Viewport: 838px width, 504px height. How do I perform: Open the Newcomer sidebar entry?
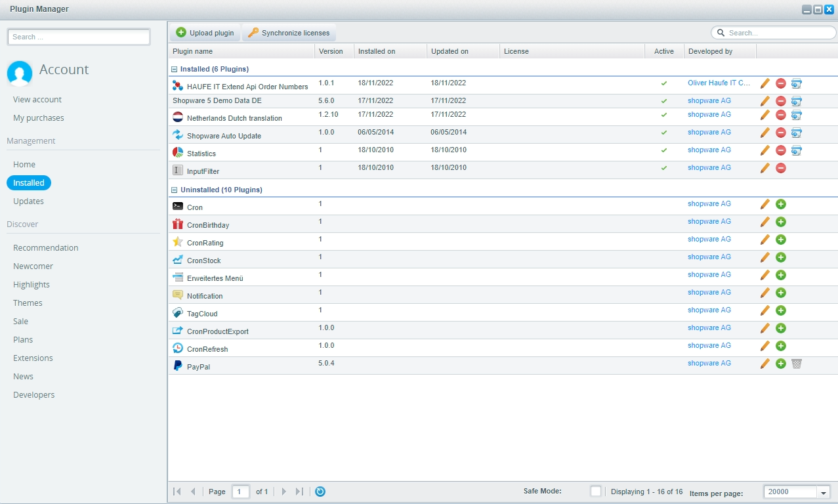(33, 266)
